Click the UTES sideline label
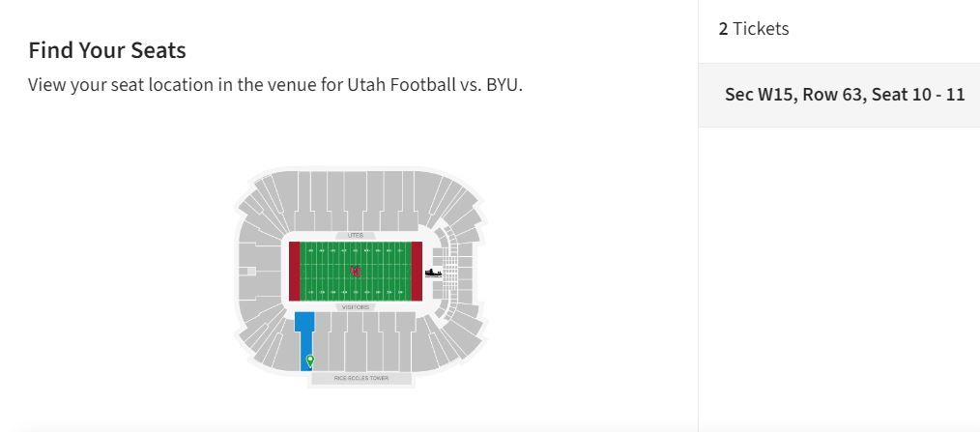 click(356, 235)
